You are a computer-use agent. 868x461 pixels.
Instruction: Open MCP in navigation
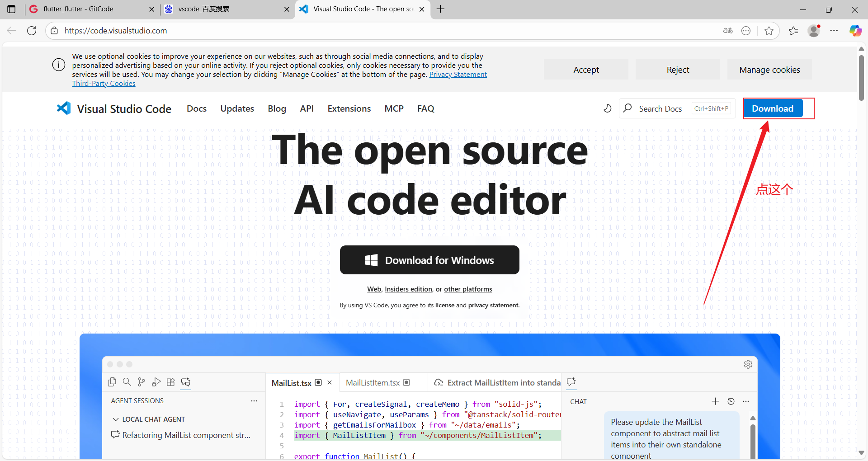[394, 108]
